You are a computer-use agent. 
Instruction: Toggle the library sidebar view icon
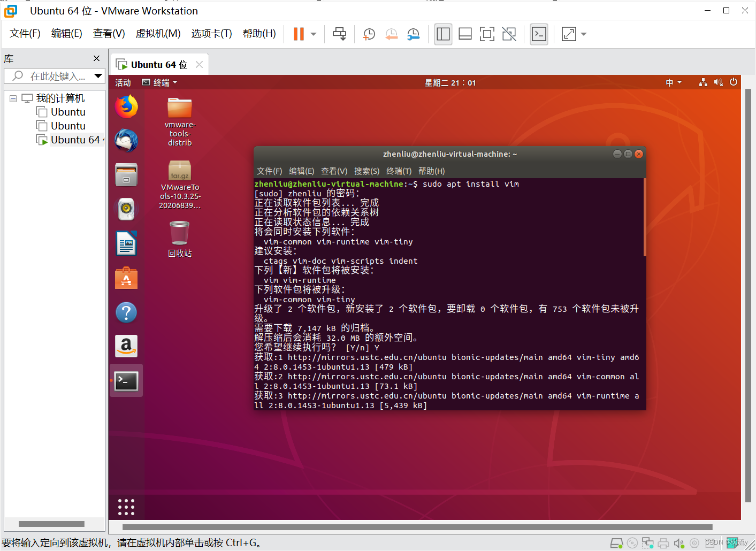coord(443,34)
